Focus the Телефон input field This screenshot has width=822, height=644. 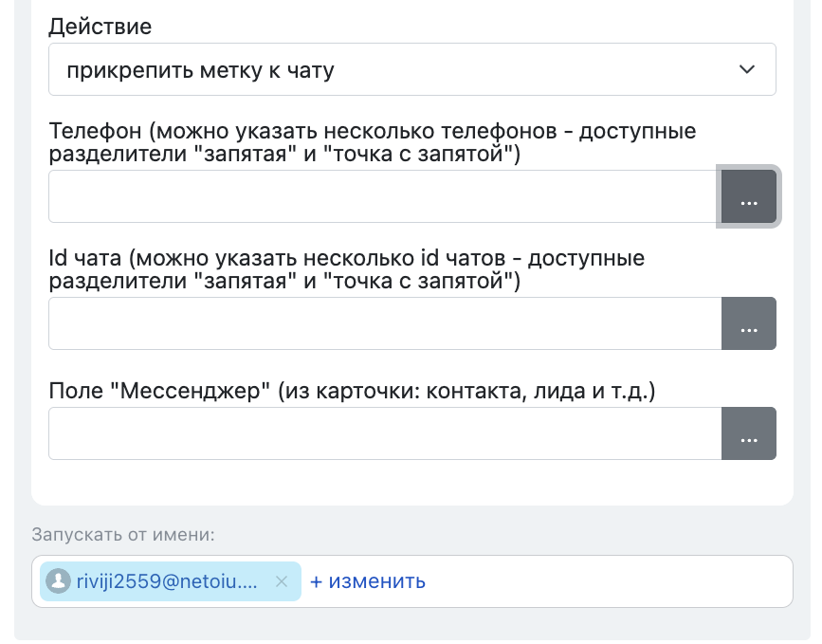[384, 197]
